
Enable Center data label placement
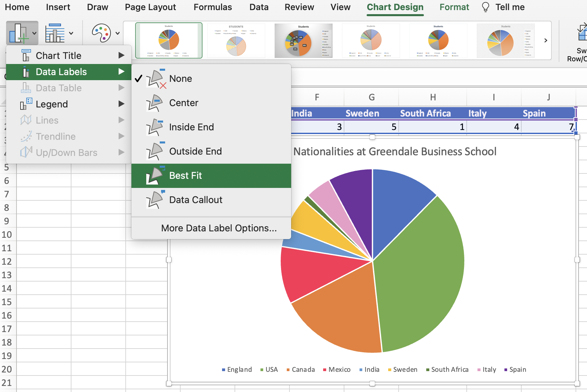[x=183, y=103]
